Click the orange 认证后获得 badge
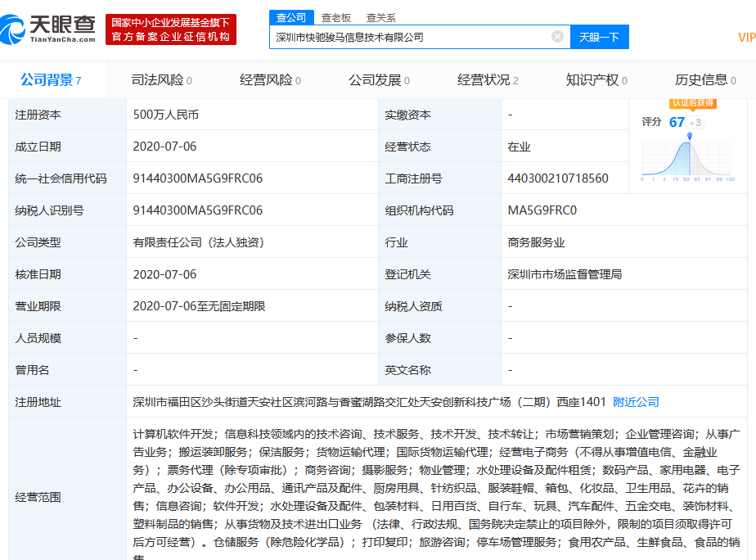 693,103
